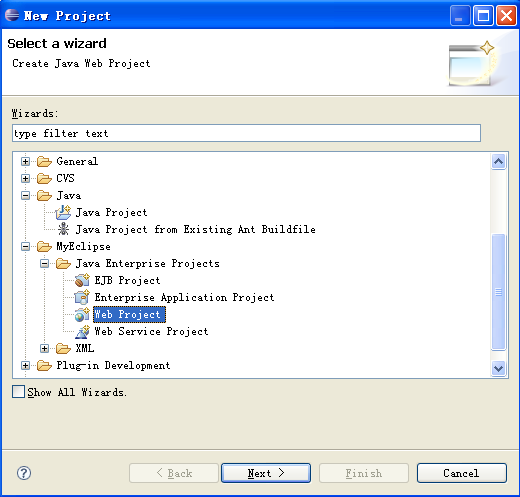Collapse the Java Enterprise Projects node
The width and height of the screenshot is (520, 497).
pos(44,264)
